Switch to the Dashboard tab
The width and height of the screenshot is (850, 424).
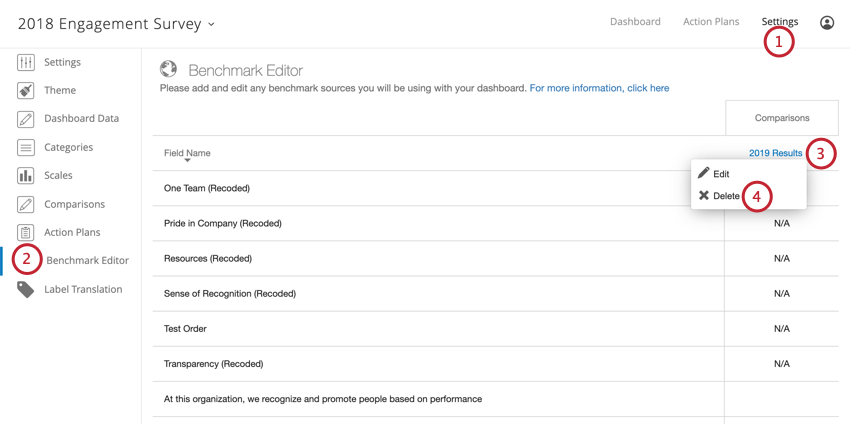pyautogui.click(x=635, y=22)
